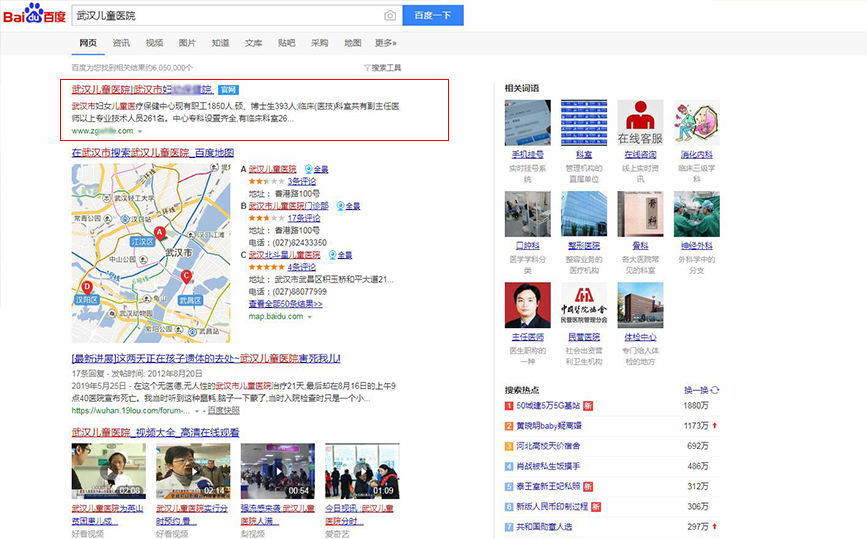Switch to 贴吧 tab
This screenshot has width=867, height=539.
click(286, 43)
